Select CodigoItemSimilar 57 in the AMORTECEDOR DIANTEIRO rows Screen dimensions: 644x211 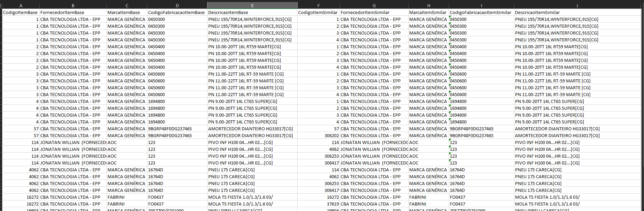coord(318,129)
